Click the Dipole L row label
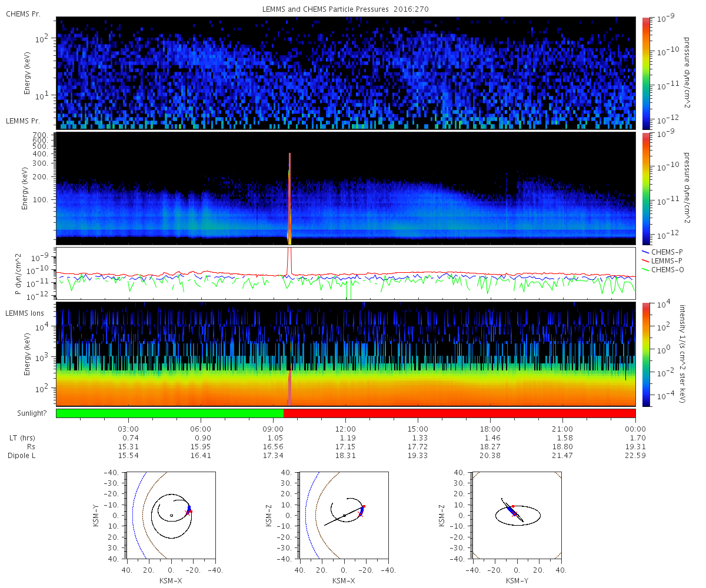 pos(23,456)
